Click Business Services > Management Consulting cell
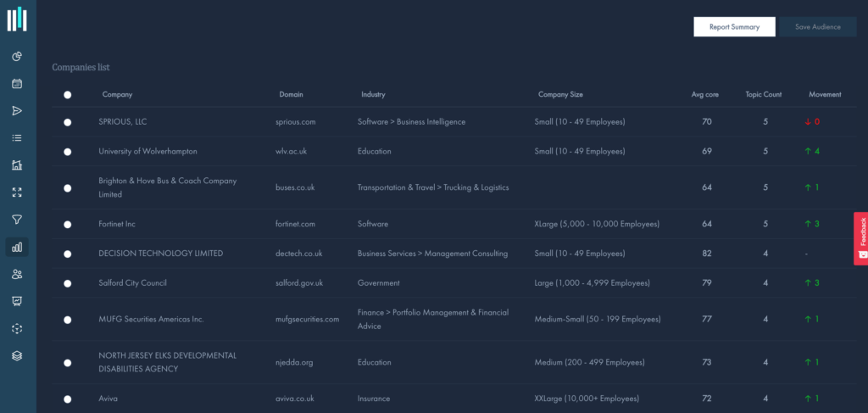Screen dimensions: 868x413 tap(432, 254)
